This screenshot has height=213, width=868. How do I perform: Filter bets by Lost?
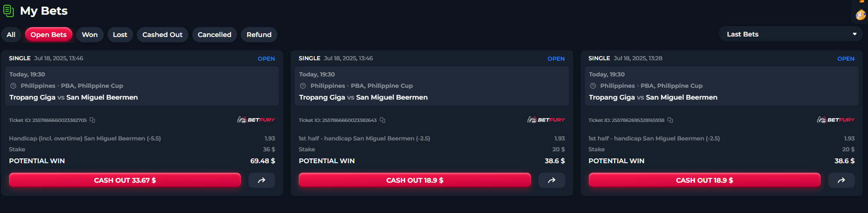pyautogui.click(x=120, y=35)
